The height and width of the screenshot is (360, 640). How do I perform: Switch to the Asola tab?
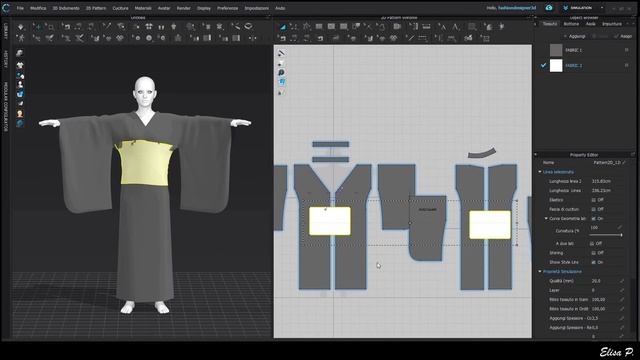click(x=591, y=24)
